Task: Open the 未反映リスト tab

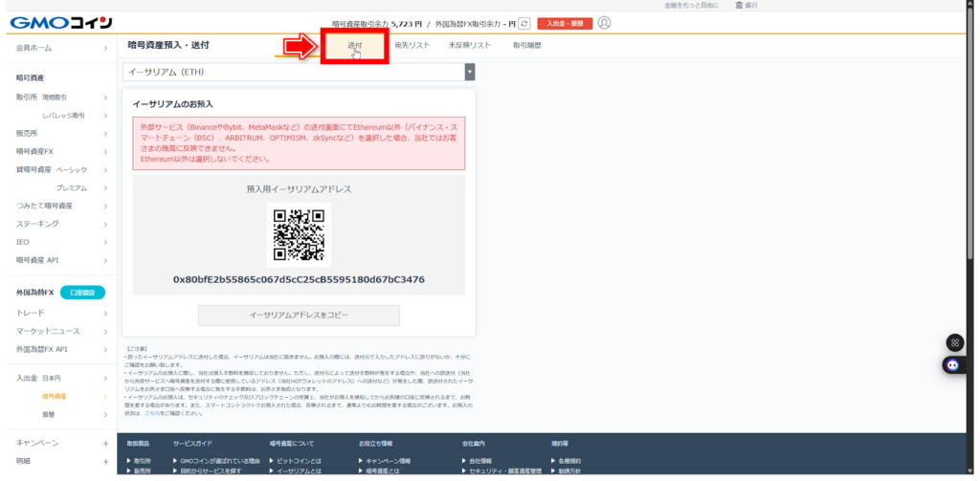Action: 470,45
